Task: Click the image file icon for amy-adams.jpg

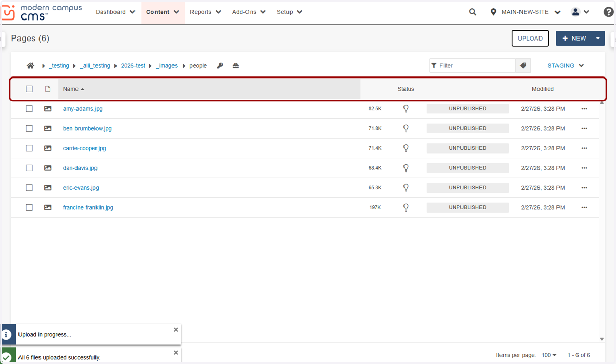Action: pos(48,109)
